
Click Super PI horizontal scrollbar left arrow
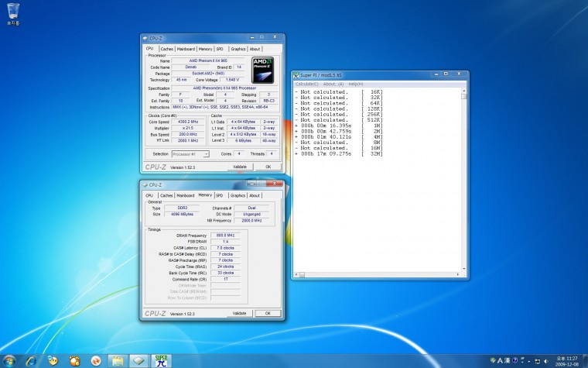pyautogui.click(x=296, y=275)
